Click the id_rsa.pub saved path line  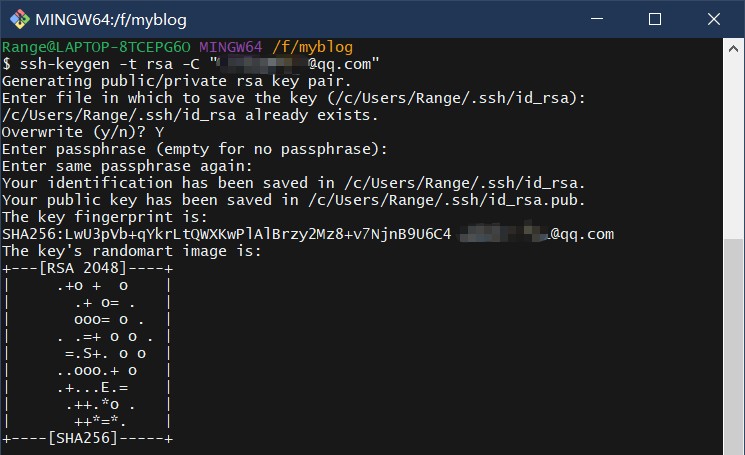[x=293, y=200]
